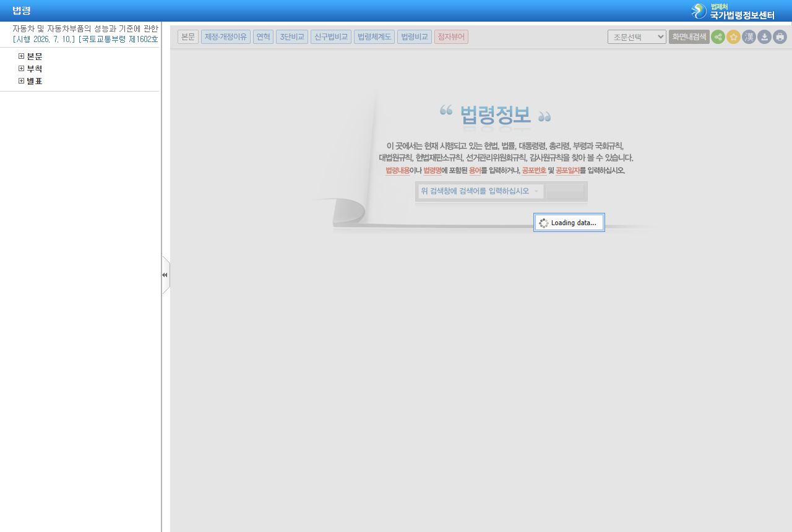792x532 pixels.
Task: Click the download icon
Action: [764, 36]
